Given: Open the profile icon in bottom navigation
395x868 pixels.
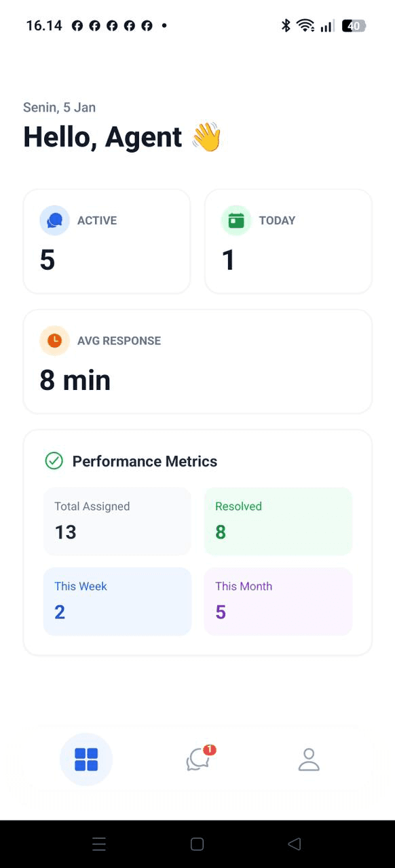Looking at the screenshot, I should pyautogui.click(x=309, y=759).
